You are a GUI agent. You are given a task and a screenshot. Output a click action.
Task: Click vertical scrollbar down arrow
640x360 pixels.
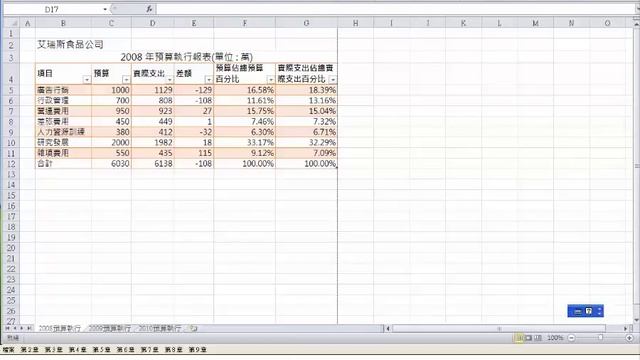click(x=637, y=321)
